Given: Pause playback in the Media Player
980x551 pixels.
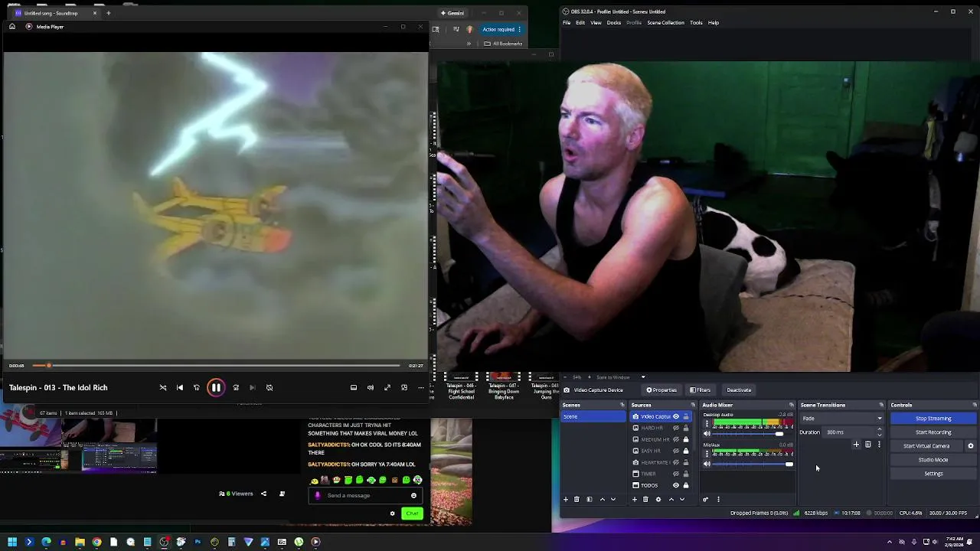Looking at the screenshot, I should coord(216,387).
